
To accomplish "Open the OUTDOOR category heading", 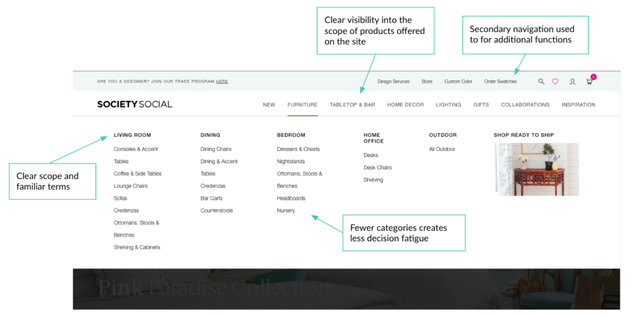I will (x=443, y=134).
